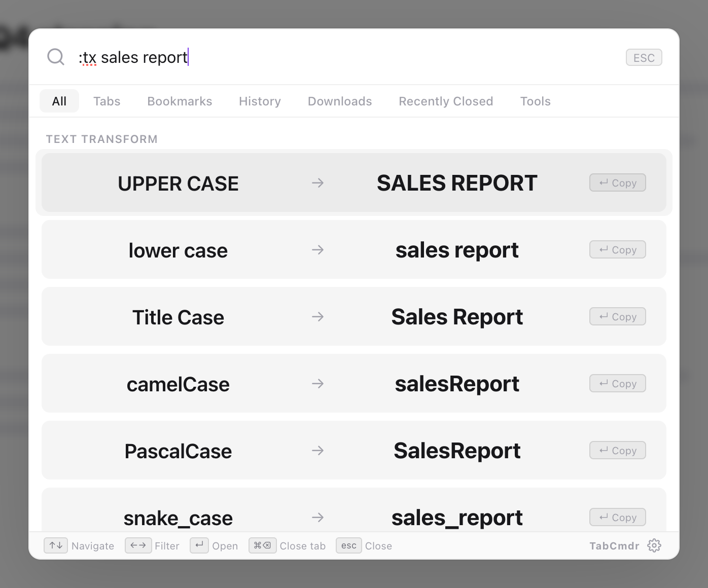
Task: Copy the PascalCase result
Action: coord(617,450)
